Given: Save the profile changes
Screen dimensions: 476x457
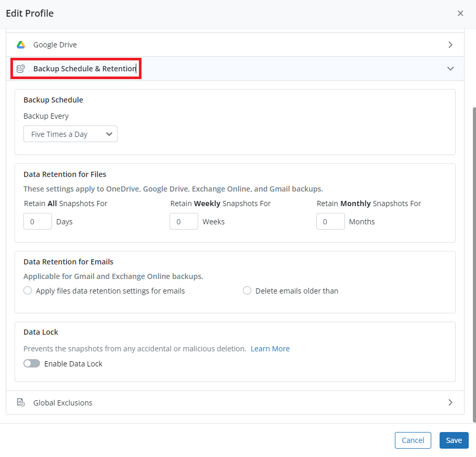Looking at the screenshot, I should (454, 440).
